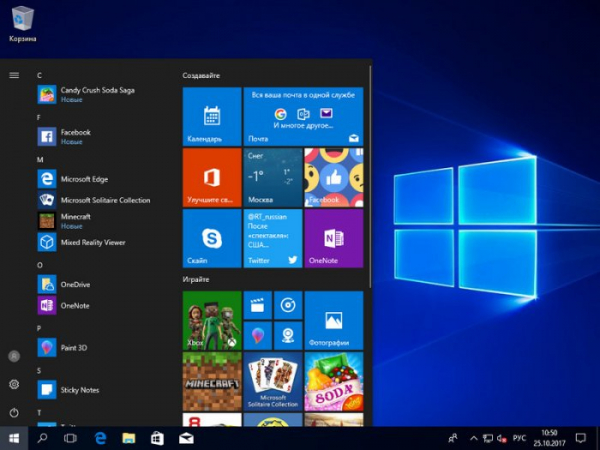
Task: Open the Movies & TV small tile
Action: click(258, 305)
